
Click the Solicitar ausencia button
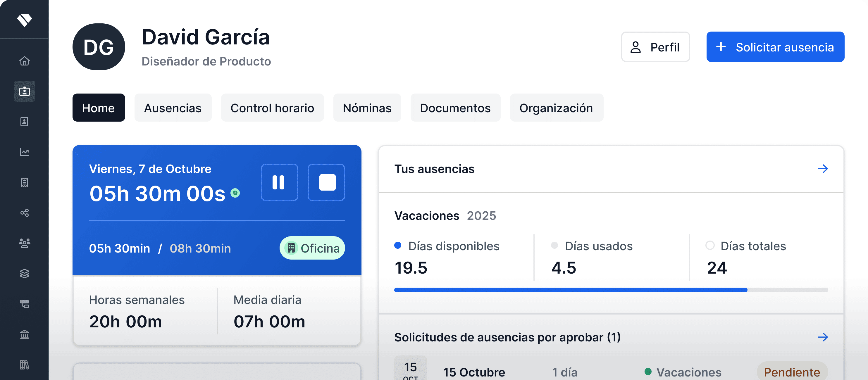point(775,47)
